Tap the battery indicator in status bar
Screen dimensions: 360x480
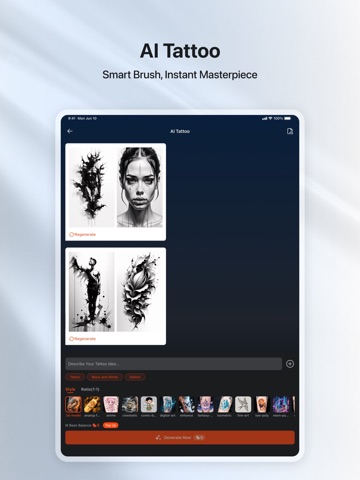point(288,118)
